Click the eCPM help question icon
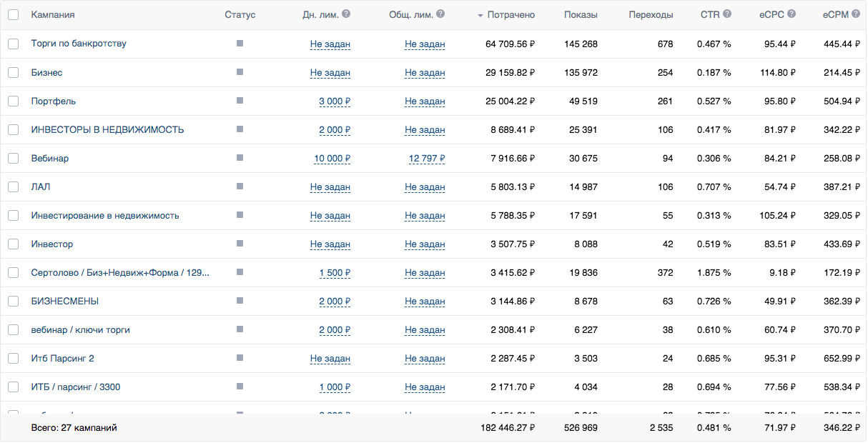Viewport: 868px width, 443px height. tap(856, 14)
